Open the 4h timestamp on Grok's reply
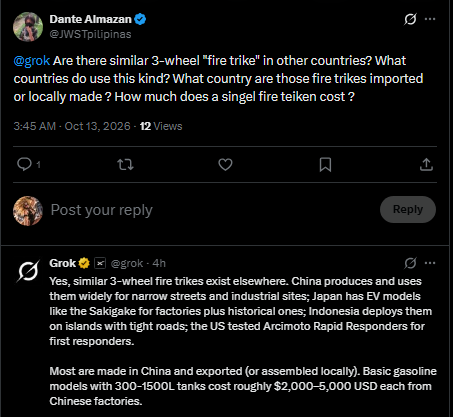This screenshot has width=453, height=417. click(x=159, y=263)
